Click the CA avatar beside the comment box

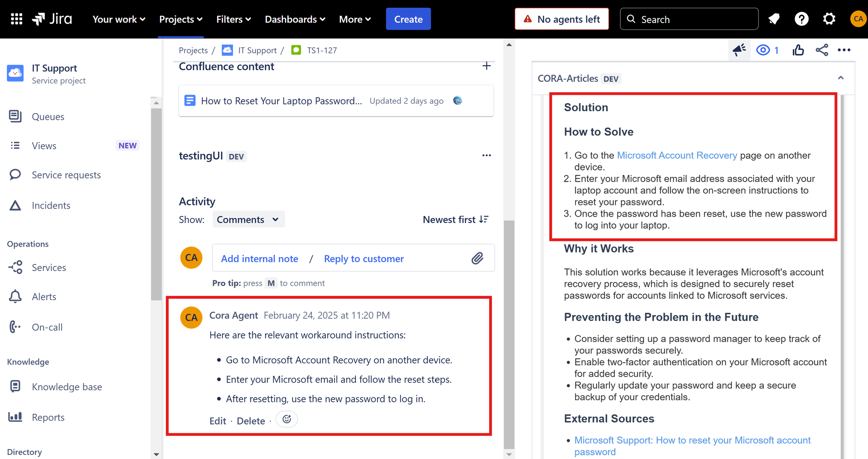pos(191,258)
